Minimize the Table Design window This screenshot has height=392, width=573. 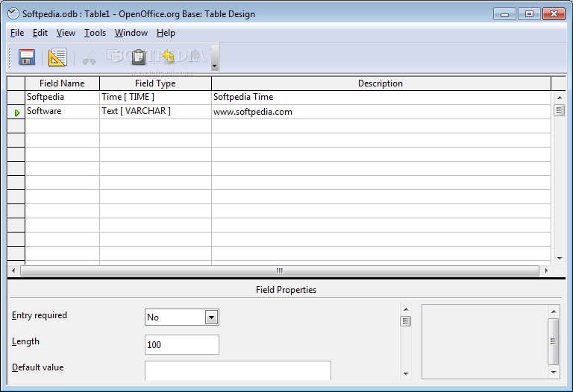click(504, 14)
